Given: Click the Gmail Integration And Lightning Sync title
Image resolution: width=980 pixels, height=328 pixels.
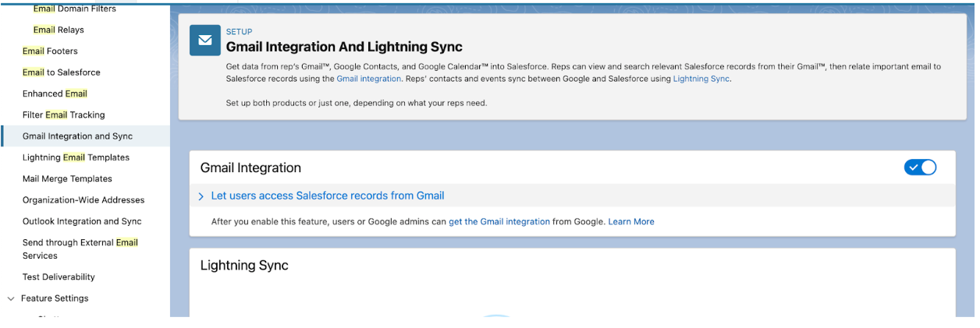Looking at the screenshot, I should 344,48.
